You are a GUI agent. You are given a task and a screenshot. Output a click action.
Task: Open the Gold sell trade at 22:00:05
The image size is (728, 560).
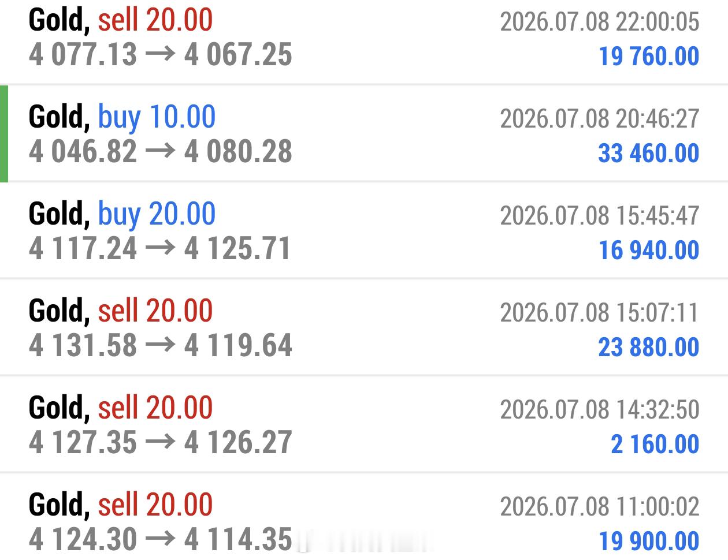click(364, 42)
